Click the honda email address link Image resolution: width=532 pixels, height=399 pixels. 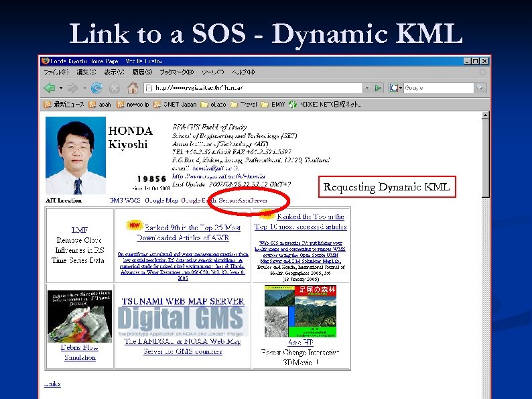[216, 168]
